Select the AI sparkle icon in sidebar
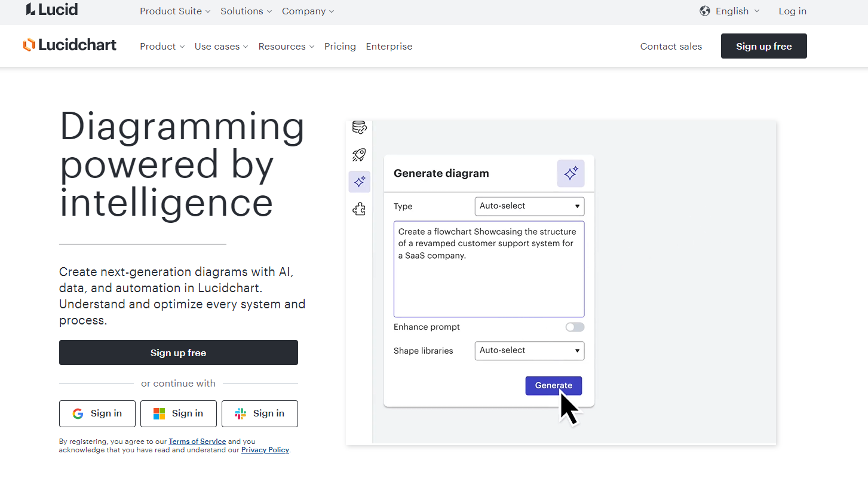Image resolution: width=868 pixels, height=478 pixels. [360, 182]
